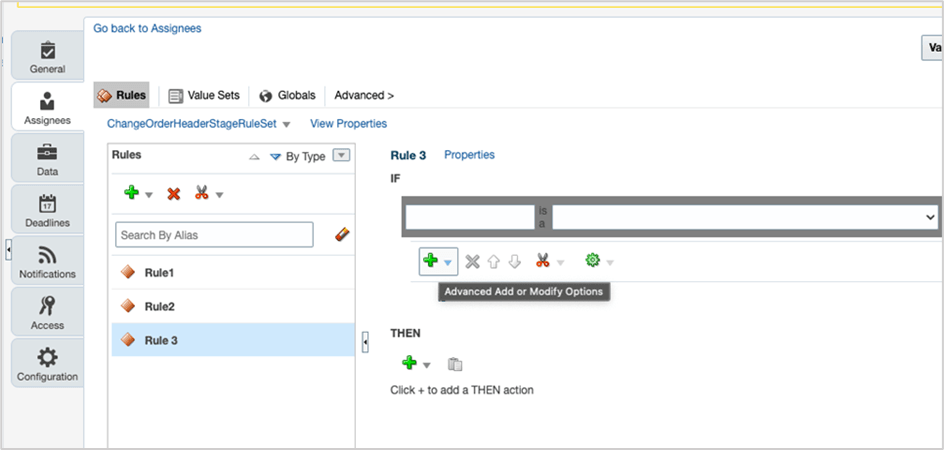
Task: Click the eraser clear-search icon
Action: [x=343, y=234]
